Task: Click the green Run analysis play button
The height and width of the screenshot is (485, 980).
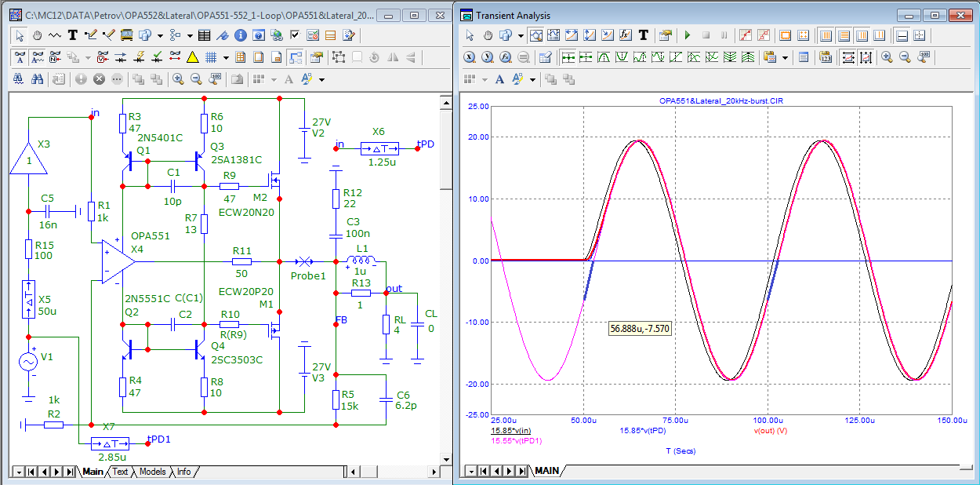Action: coord(688,35)
